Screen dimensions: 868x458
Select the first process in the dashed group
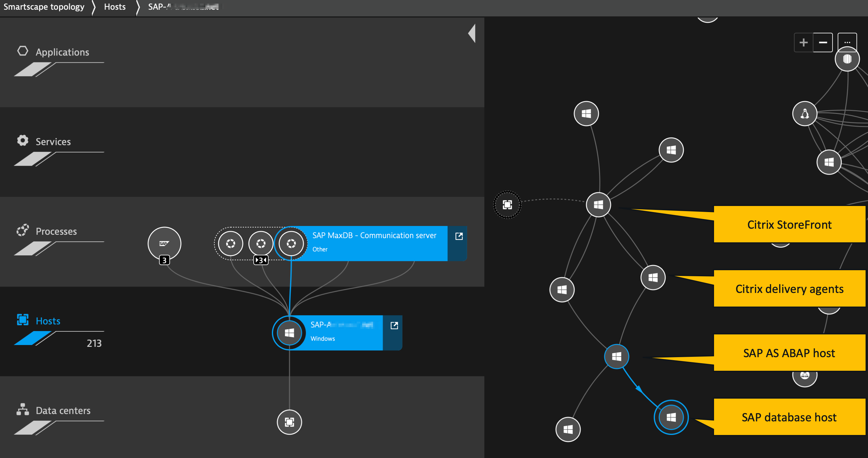click(230, 244)
